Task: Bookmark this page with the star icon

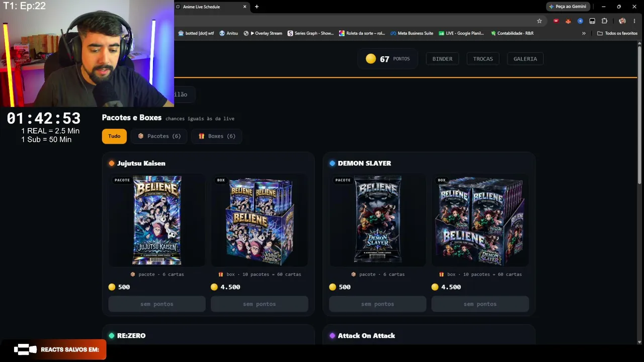Action: click(539, 21)
